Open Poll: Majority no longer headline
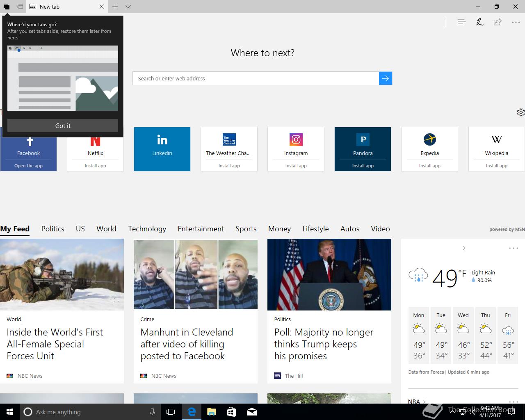The height and width of the screenshot is (420, 525). 324,344
